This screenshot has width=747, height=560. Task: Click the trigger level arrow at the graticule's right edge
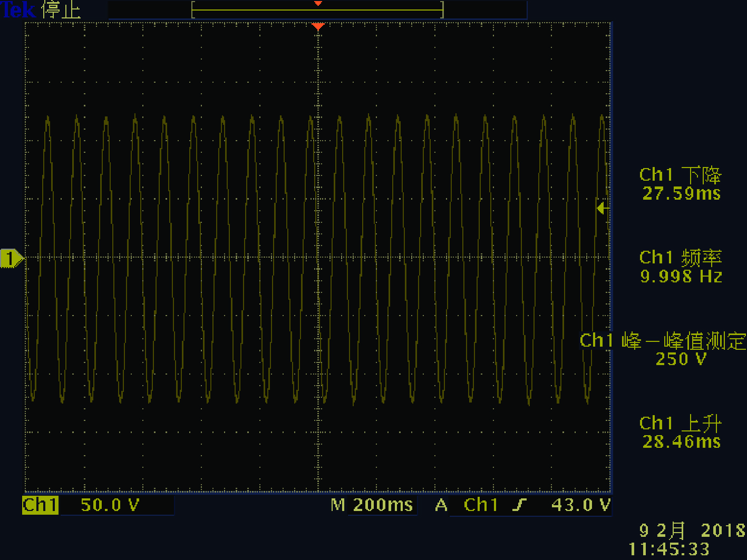[x=603, y=209]
